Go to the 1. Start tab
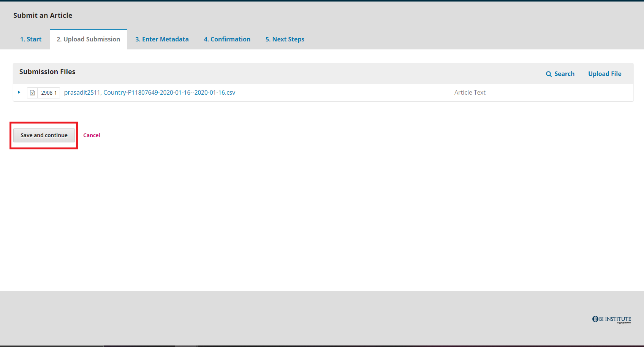The height and width of the screenshot is (347, 644). pyautogui.click(x=31, y=39)
